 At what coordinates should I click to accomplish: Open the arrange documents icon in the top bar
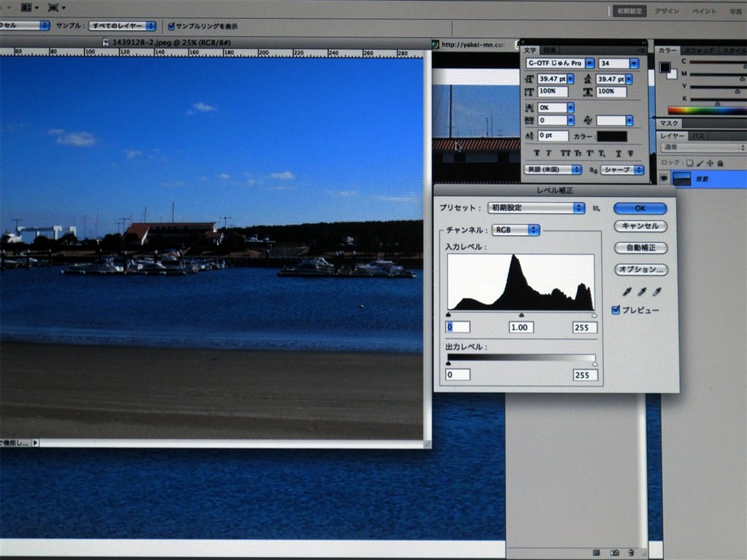pyautogui.click(x=28, y=7)
